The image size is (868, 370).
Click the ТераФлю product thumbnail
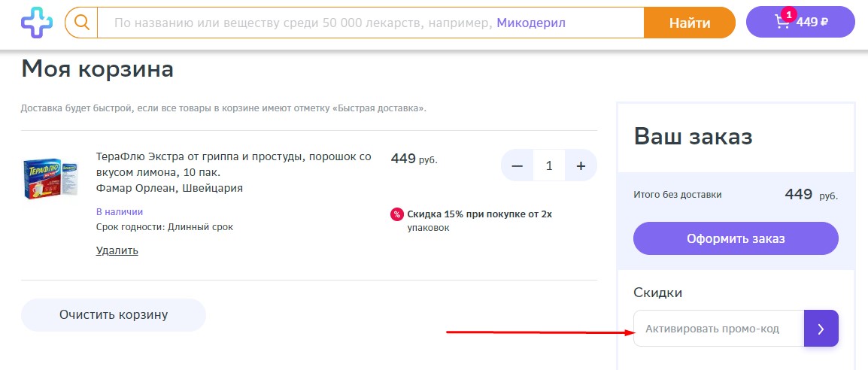tap(50, 178)
